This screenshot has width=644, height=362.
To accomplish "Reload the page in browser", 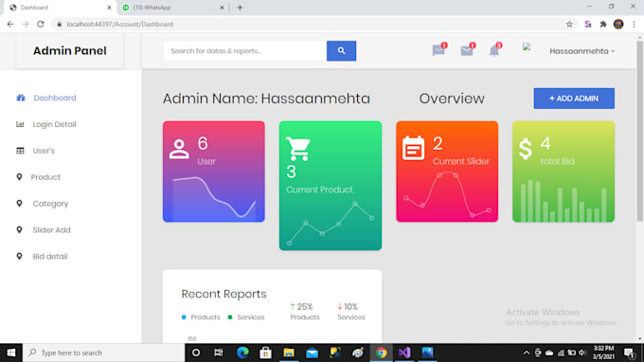I will pyautogui.click(x=40, y=25).
